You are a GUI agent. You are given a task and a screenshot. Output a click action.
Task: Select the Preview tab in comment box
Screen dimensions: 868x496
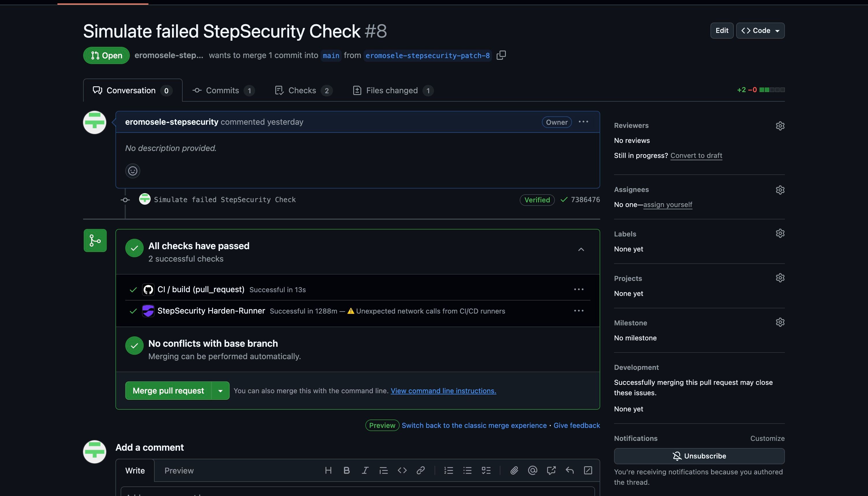click(179, 471)
